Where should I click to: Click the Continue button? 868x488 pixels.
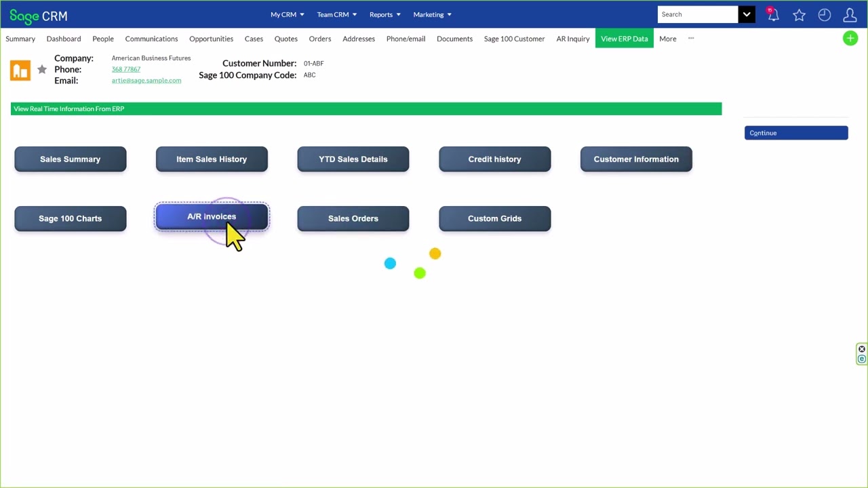coord(796,133)
